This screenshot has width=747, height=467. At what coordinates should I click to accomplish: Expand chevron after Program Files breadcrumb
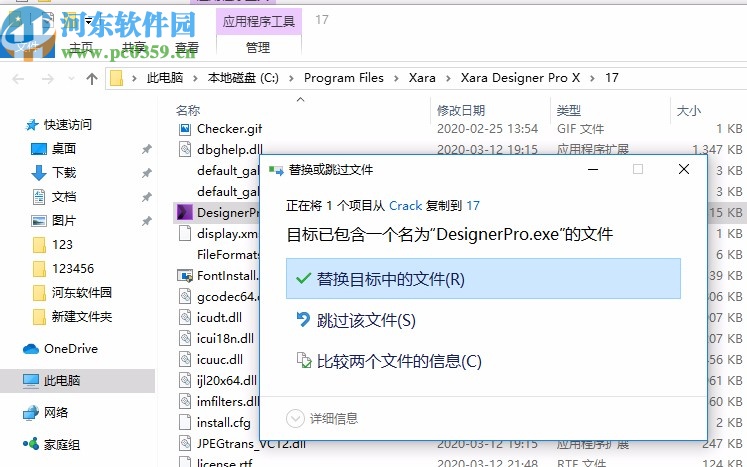pos(396,78)
